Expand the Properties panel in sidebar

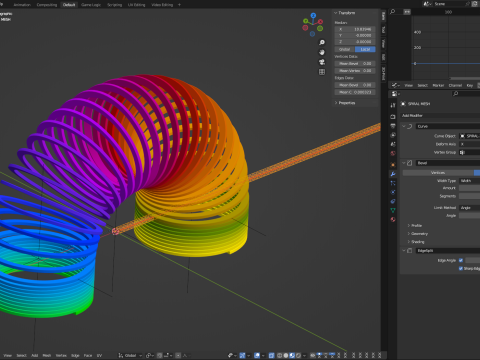(336, 103)
